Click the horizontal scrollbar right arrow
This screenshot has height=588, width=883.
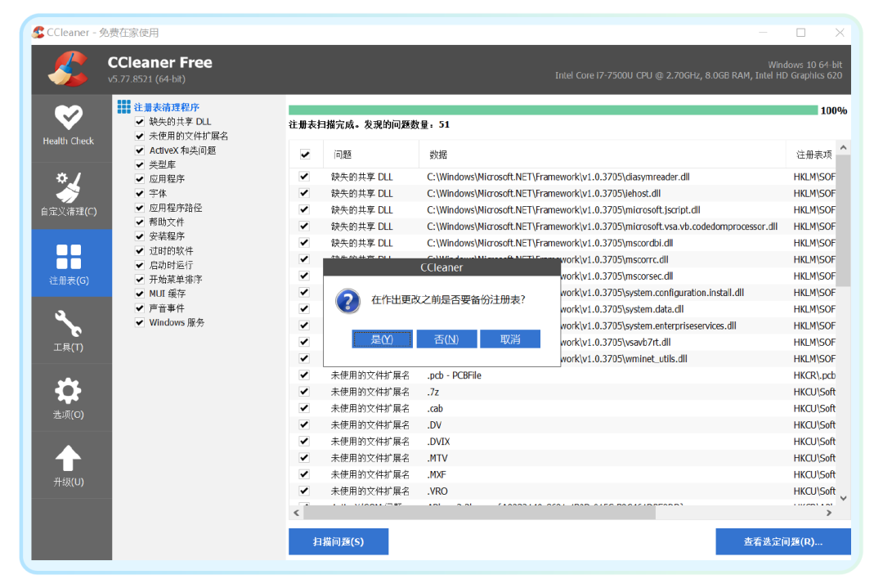point(828,513)
